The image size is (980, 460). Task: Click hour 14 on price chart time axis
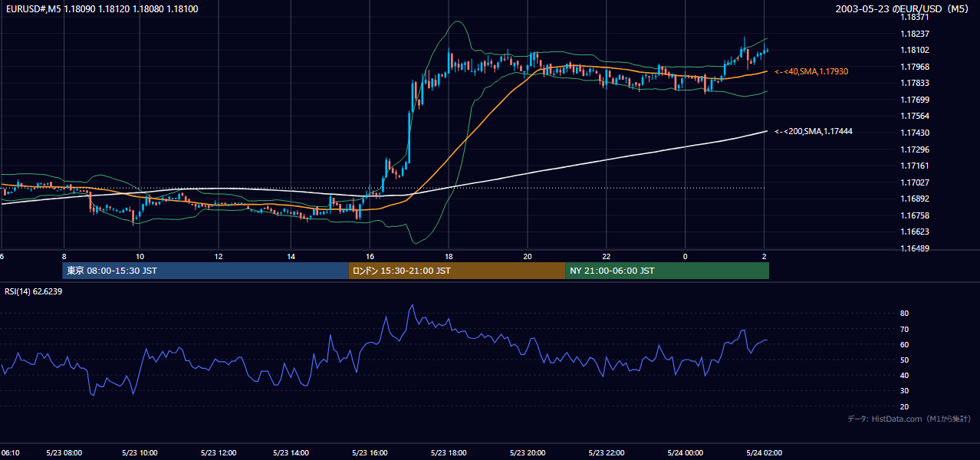point(291,256)
